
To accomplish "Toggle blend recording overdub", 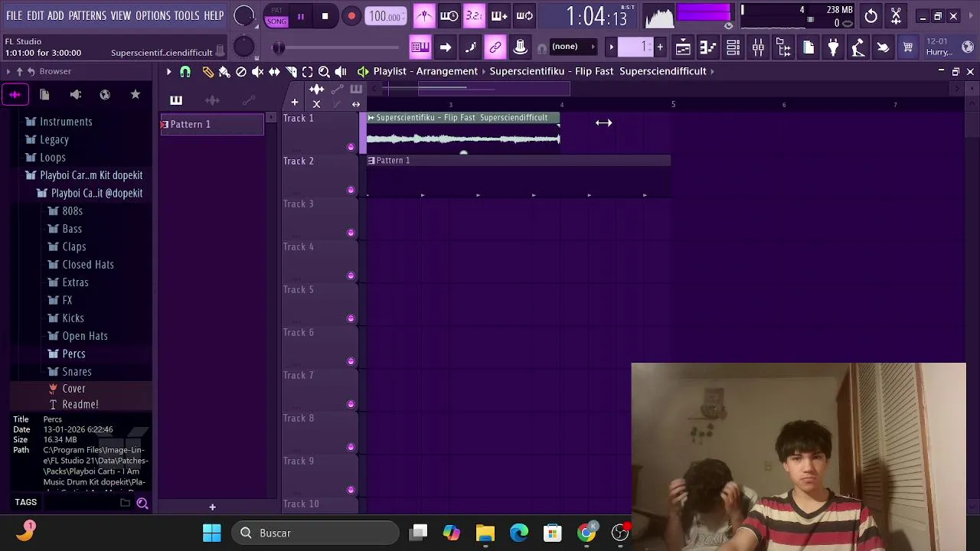I will [499, 15].
